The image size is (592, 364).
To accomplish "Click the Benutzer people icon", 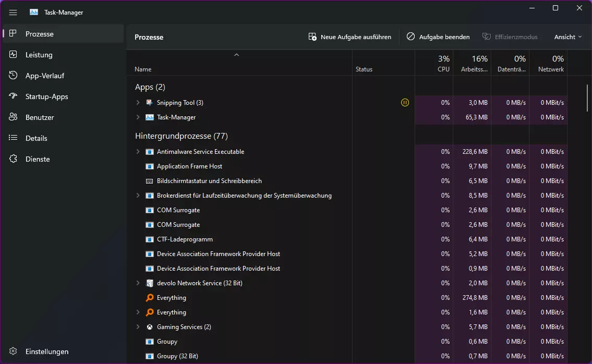I will (x=13, y=117).
